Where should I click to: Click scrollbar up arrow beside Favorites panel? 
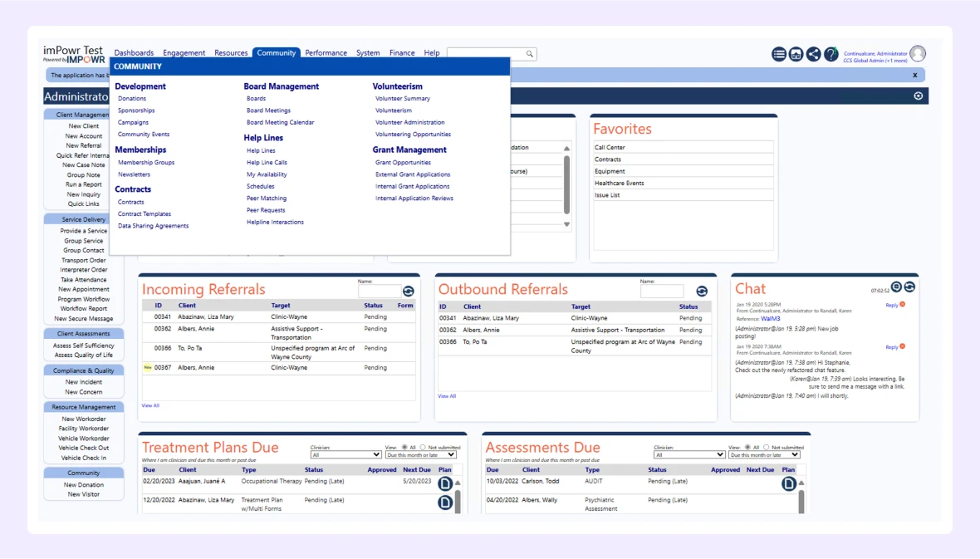coord(567,149)
